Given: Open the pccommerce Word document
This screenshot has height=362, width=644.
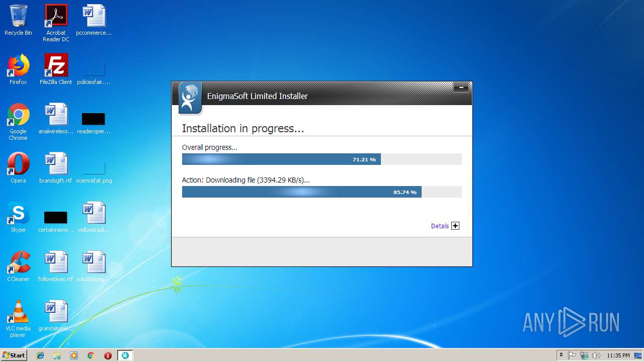Looking at the screenshot, I should point(94,20).
